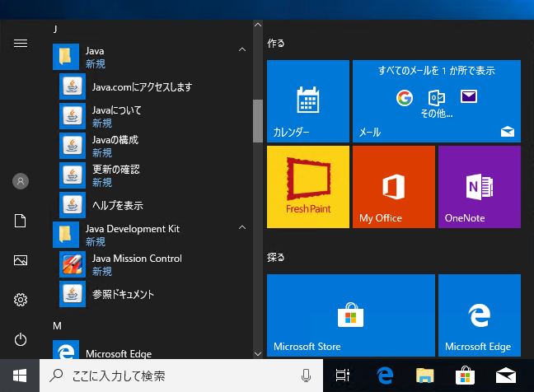Click the J letter section header

(x=55, y=29)
